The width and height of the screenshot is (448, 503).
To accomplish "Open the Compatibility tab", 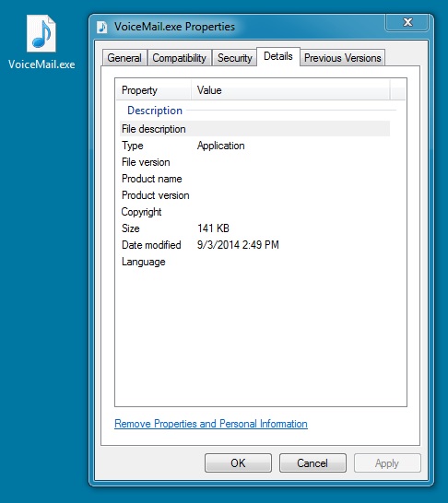I will pos(179,58).
